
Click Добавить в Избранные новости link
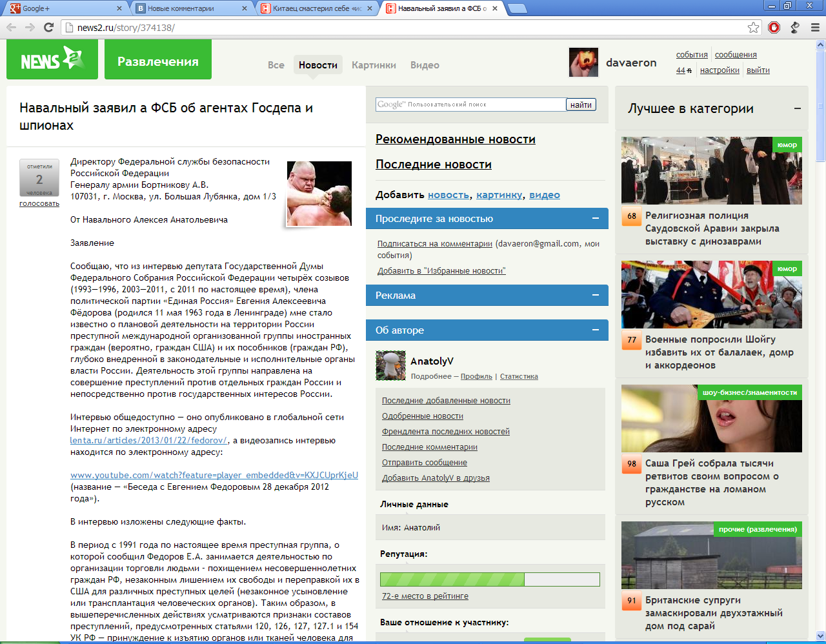coord(441,271)
